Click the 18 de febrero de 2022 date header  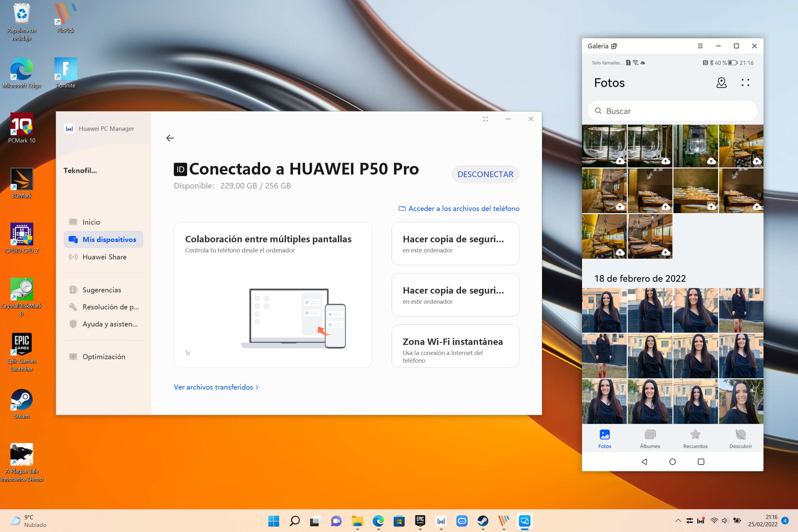click(640, 279)
